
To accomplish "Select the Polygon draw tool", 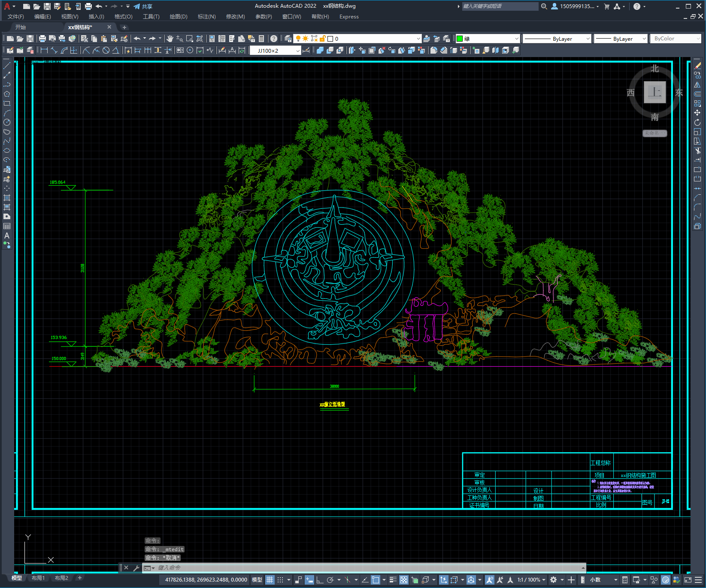I will coord(7,94).
